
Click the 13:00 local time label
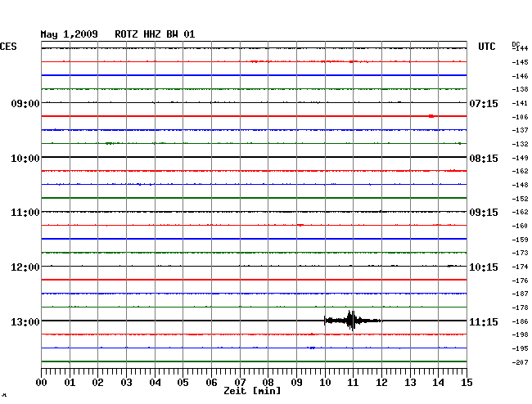[x=25, y=321]
